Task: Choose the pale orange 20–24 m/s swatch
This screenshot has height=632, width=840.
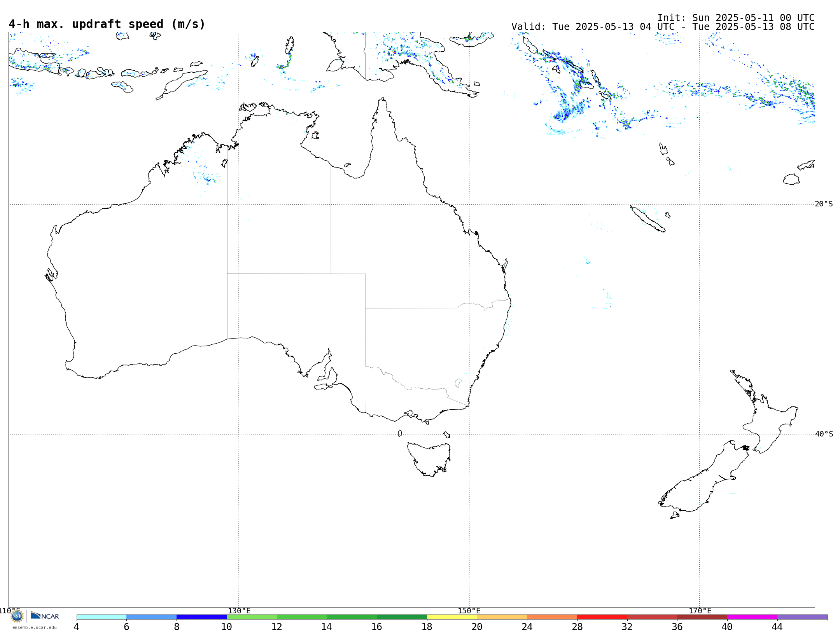Action: [502, 617]
